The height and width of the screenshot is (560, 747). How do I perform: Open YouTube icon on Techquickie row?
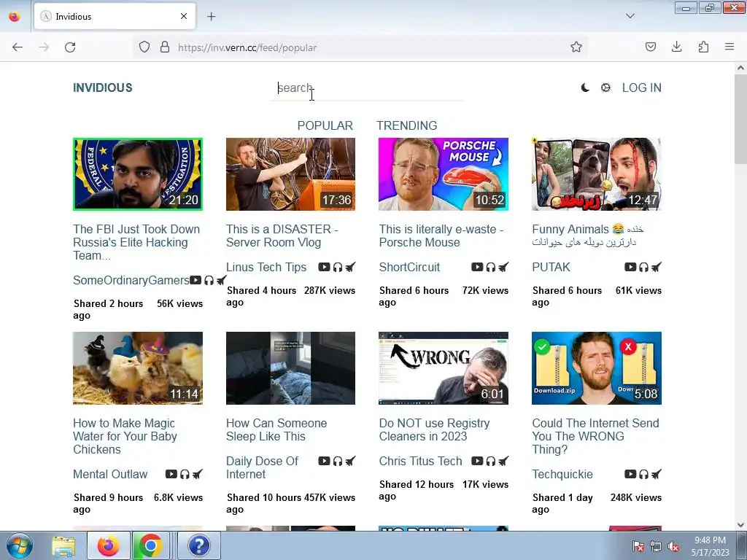pos(630,474)
